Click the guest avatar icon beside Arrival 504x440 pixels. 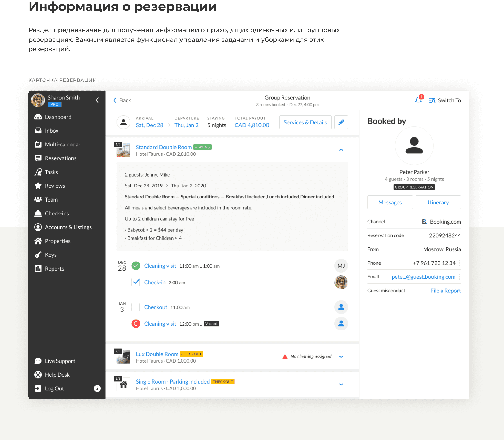123,122
